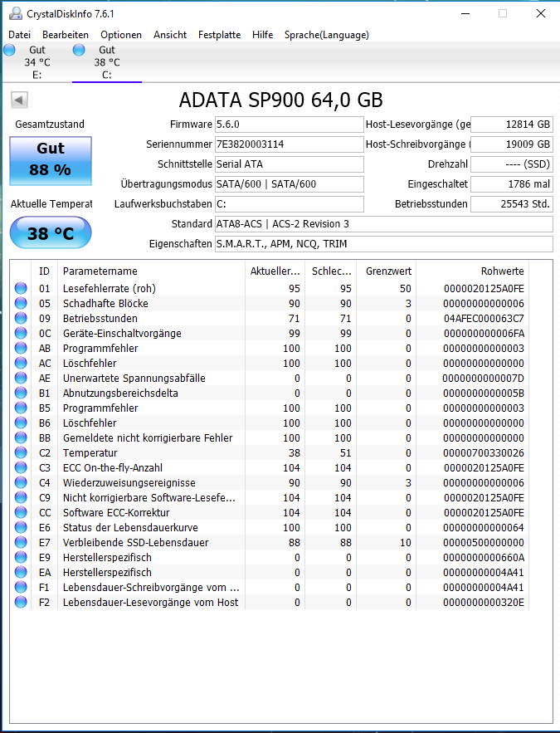The height and width of the screenshot is (733, 560).
Task: Click the Firmware value field showing 5.6.0
Action: tap(289, 125)
